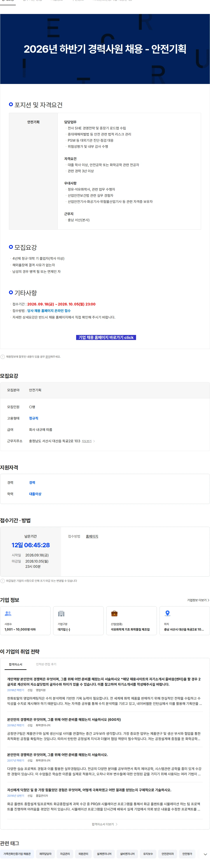Open the 문의 link in the notice

47,357
